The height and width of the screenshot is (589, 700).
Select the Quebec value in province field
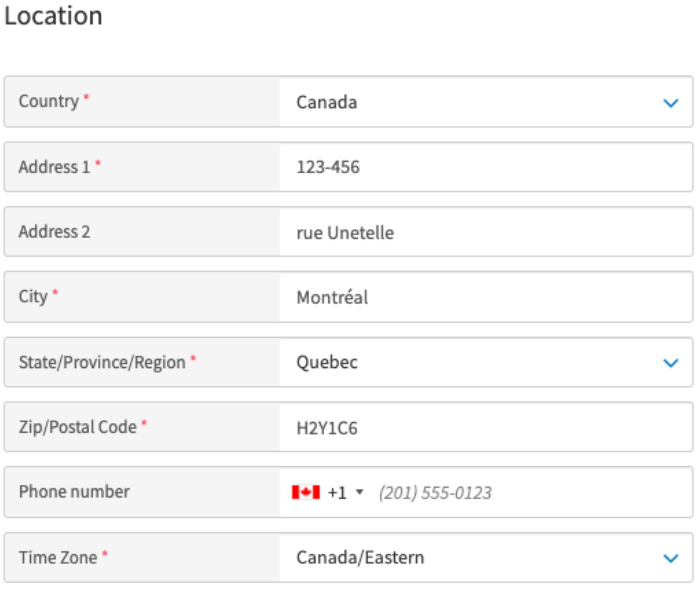[x=327, y=362]
